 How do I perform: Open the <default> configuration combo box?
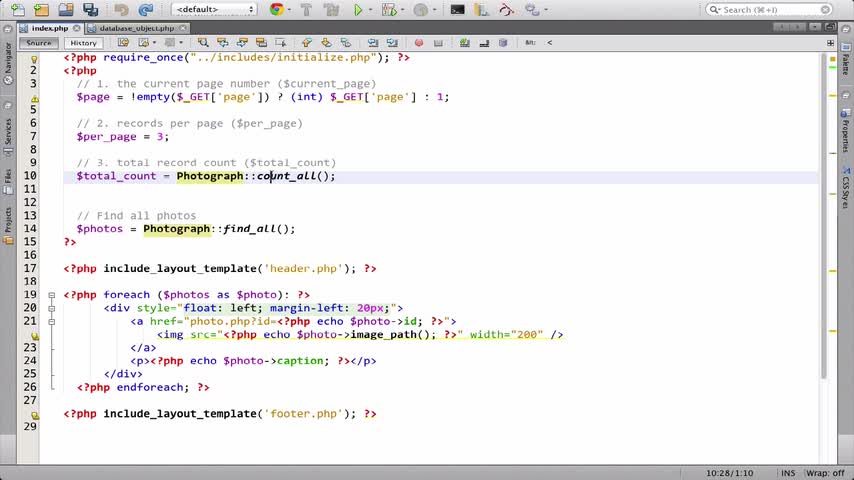point(214,9)
